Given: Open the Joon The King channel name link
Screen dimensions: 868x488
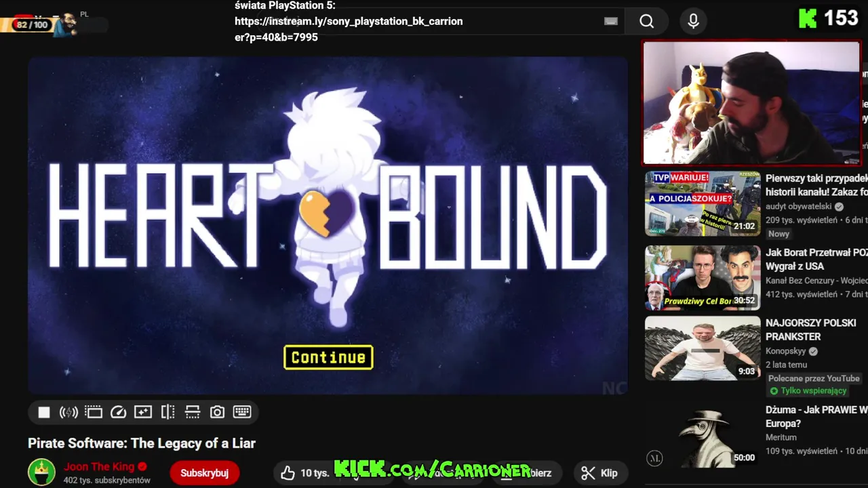Looking at the screenshot, I should click(100, 466).
